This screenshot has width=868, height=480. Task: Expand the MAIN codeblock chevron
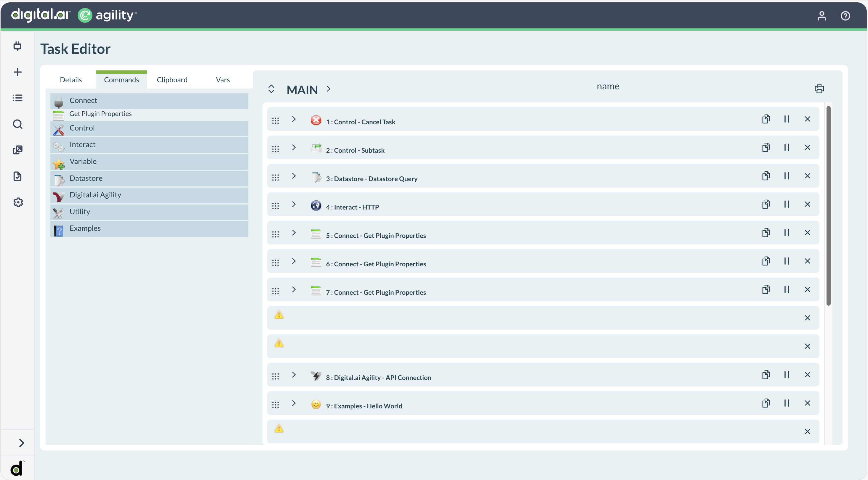(x=329, y=89)
